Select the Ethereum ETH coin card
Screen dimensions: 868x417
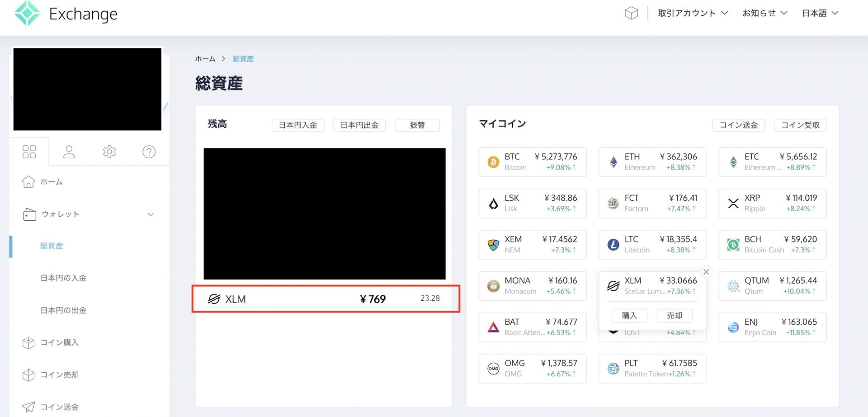click(x=652, y=162)
